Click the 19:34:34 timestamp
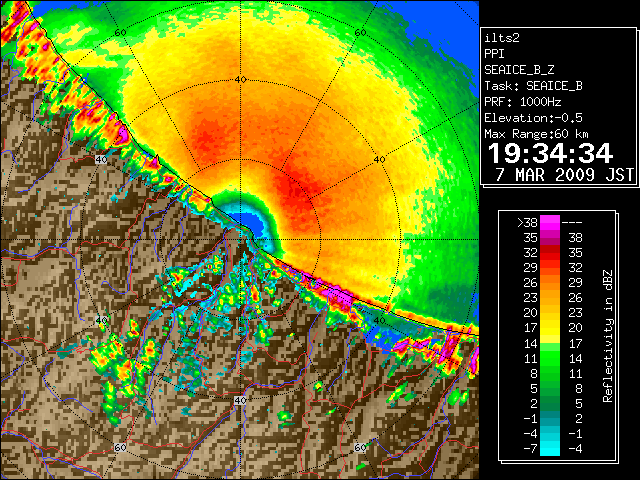The width and height of the screenshot is (640, 480). click(550, 153)
